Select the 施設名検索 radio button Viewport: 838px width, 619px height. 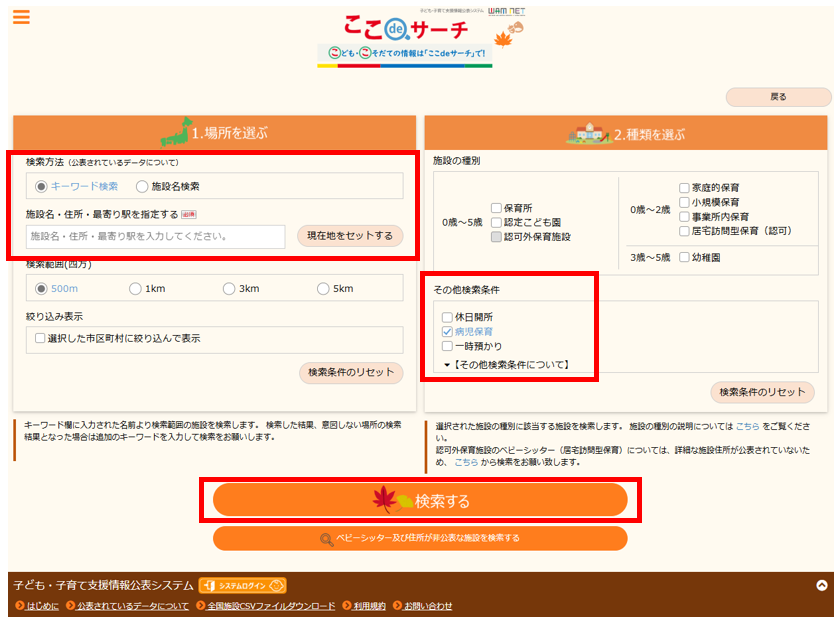[x=142, y=187]
